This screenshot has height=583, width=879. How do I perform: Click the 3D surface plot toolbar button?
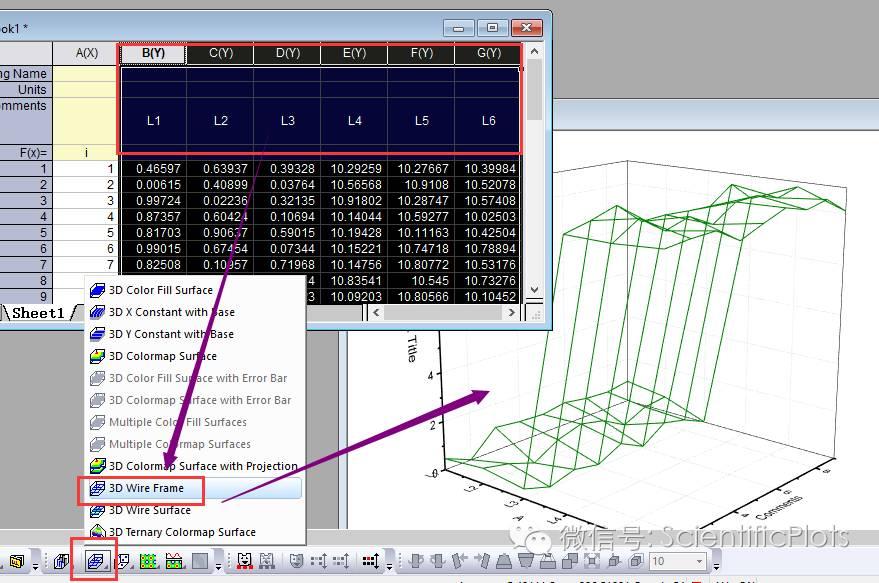pos(97,561)
